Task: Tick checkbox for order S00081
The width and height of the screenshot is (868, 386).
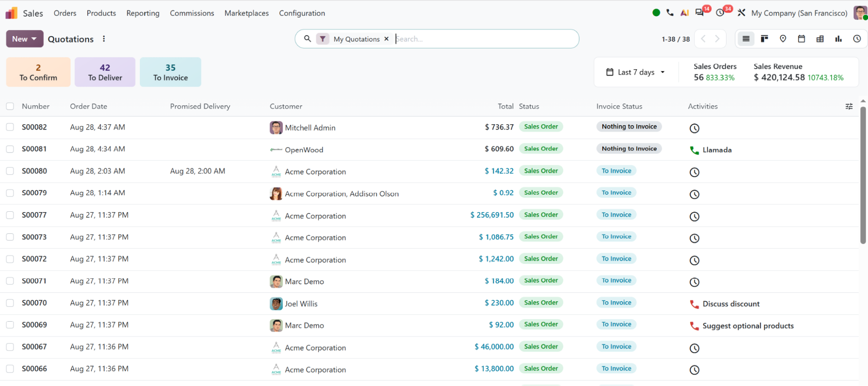Action: [x=10, y=149]
